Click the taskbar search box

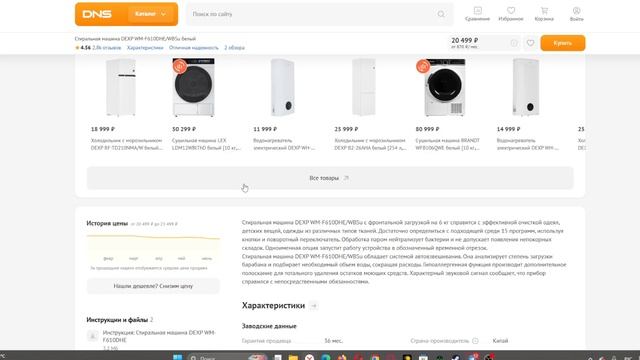tap(227, 357)
